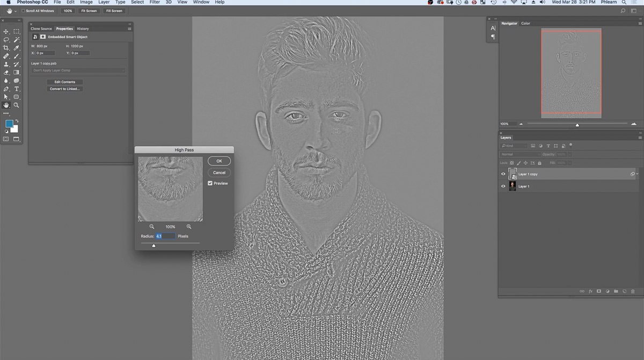
Task: Open the Navigator panel flyout menu
Action: click(x=640, y=23)
